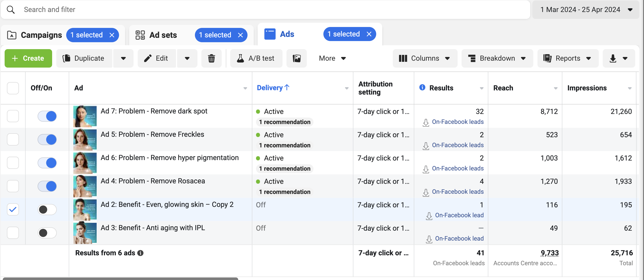The width and height of the screenshot is (644, 280).
Task: Click the A/B test flask button
Action: (x=256, y=58)
